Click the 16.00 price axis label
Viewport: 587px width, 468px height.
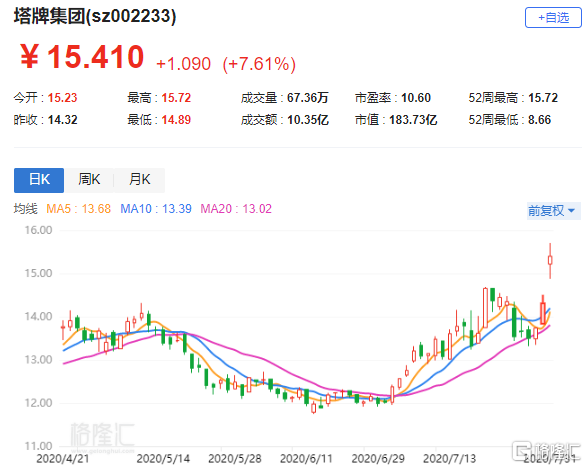[38, 230]
